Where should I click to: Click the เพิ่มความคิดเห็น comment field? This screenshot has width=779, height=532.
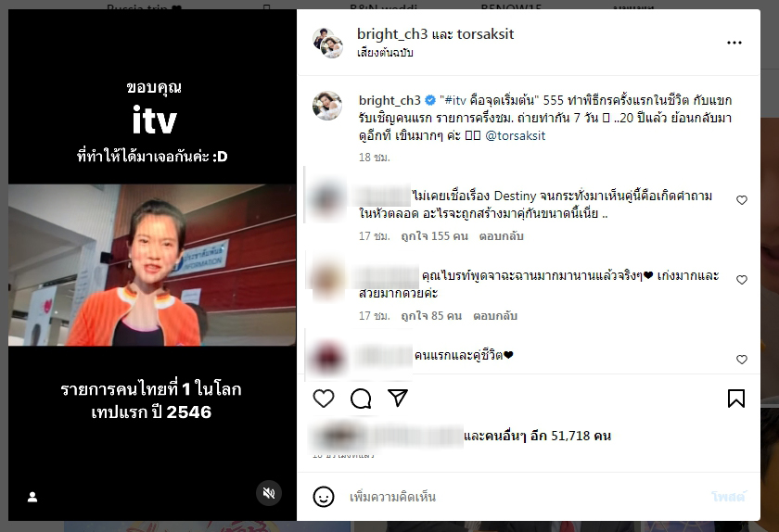coord(521,497)
